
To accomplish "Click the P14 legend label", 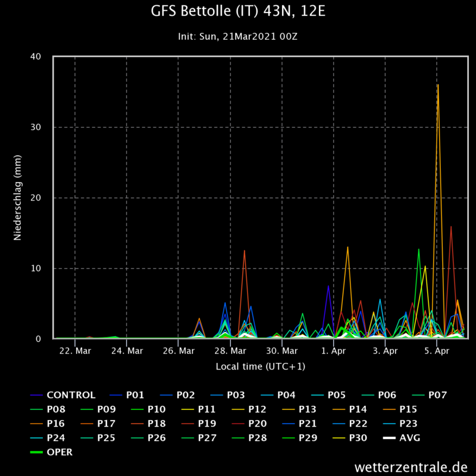I will coord(358,409).
